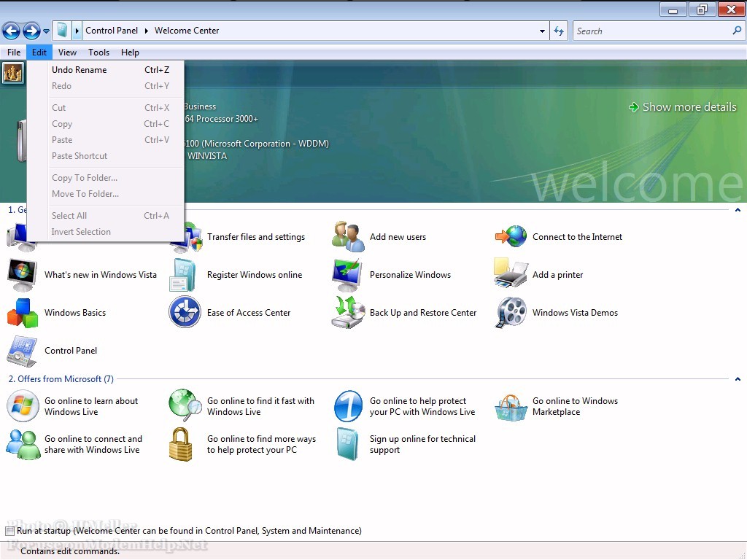Screen dimensions: 747x560
Task: Click the help protect your PC OneCare icon
Action: click(348, 406)
